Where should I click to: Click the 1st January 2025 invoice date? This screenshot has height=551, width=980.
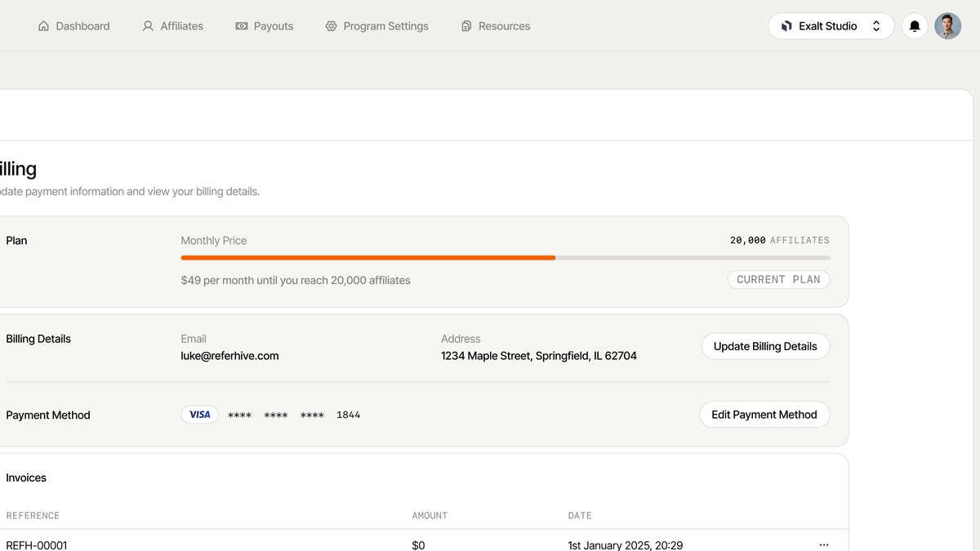[x=626, y=545]
